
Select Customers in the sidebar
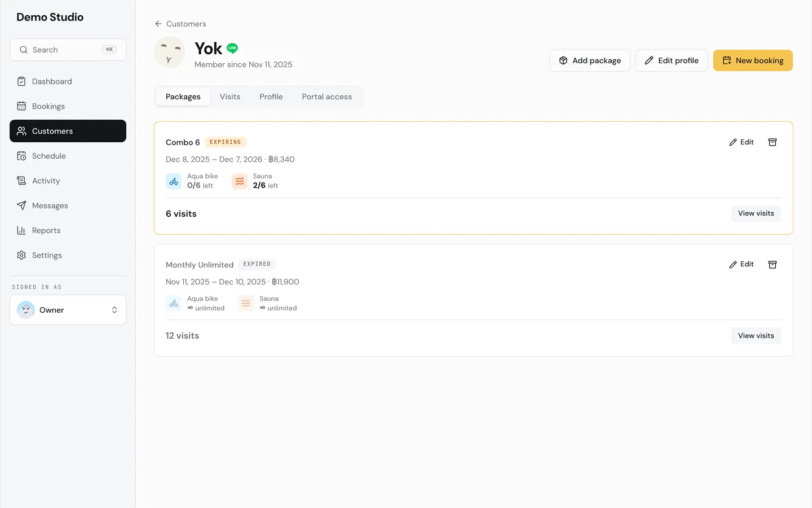(68, 131)
